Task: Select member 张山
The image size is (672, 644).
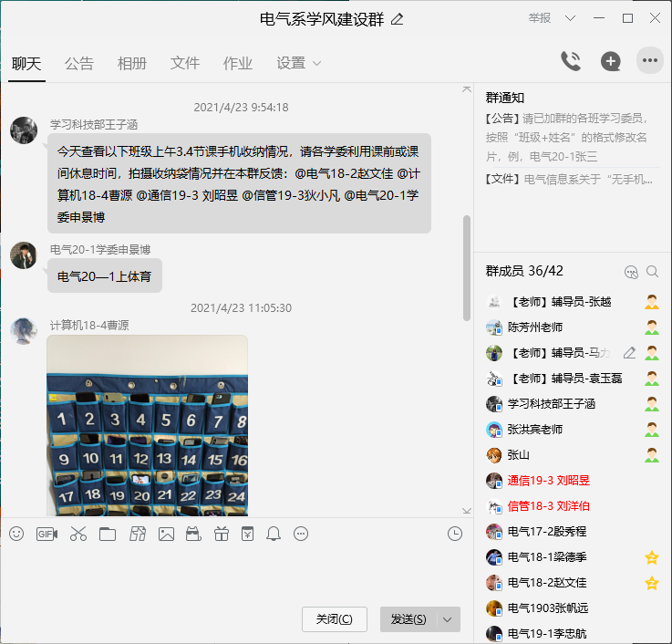Action: click(x=572, y=455)
